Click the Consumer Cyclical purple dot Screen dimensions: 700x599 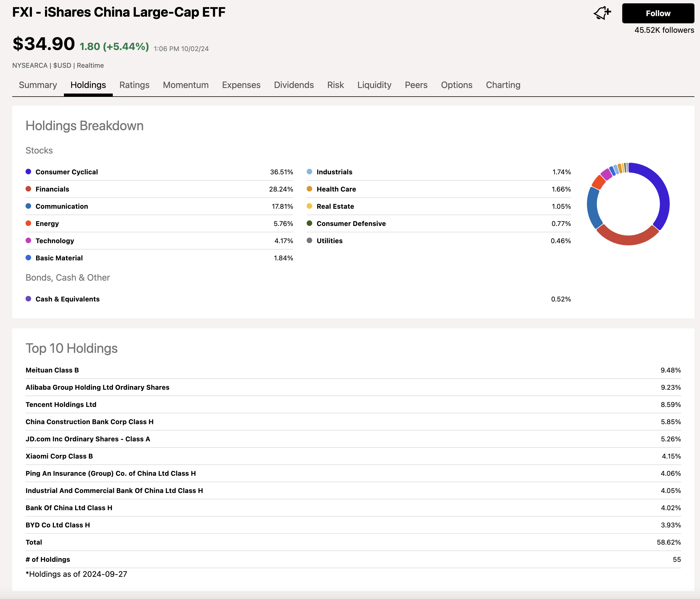[28, 172]
